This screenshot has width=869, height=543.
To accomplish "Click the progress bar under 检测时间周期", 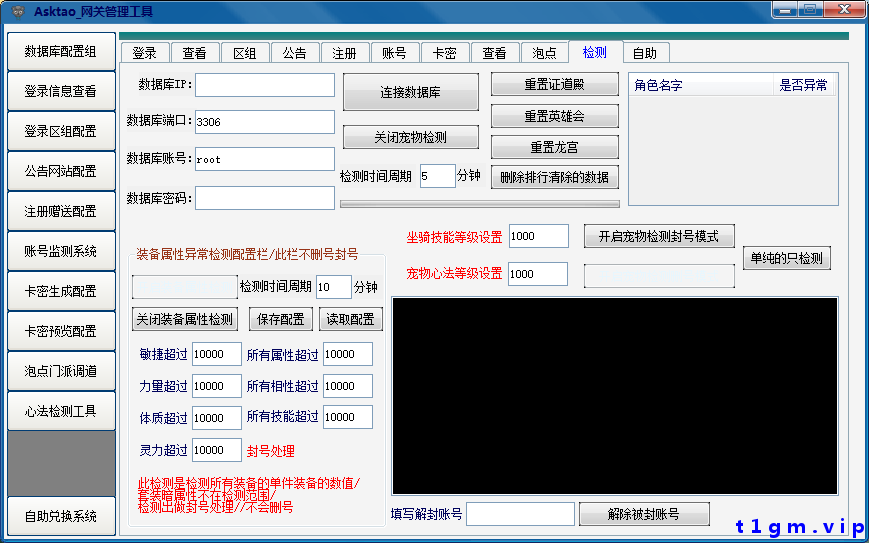I will pos(480,204).
